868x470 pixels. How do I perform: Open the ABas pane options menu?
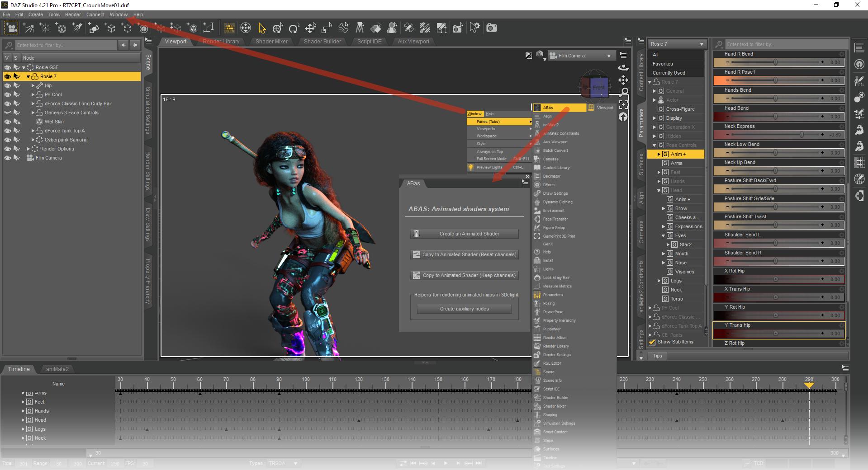[x=525, y=183]
